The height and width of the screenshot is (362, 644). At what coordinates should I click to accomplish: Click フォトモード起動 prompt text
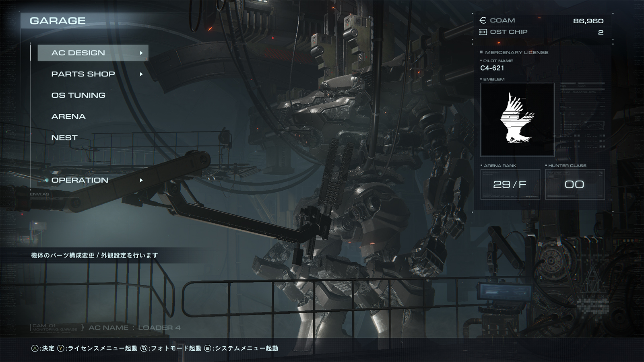pos(175,348)
